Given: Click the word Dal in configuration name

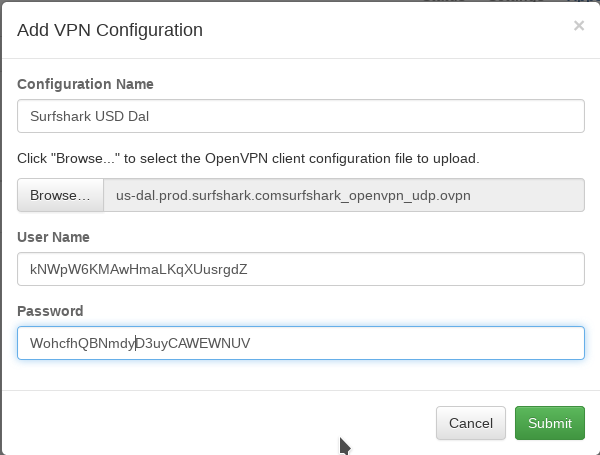Looking at the screenshot, I should click(x=138, y=115).
